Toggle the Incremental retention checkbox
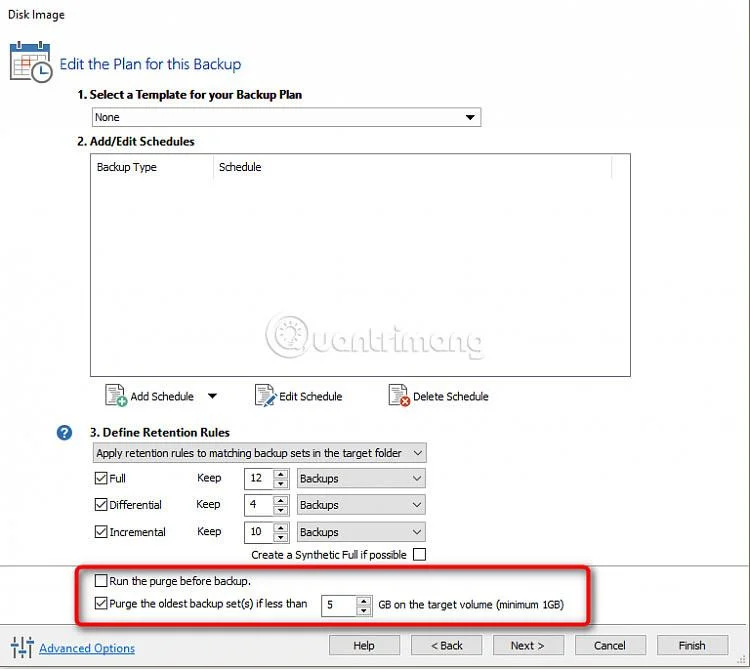The image size is (750, 669). (100, 531)
